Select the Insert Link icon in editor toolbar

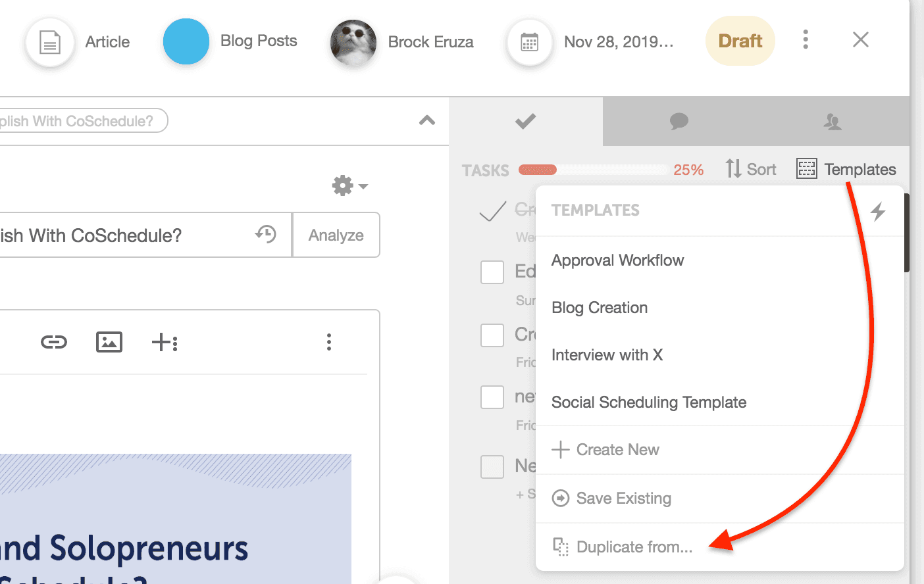click(x=53, y=342)
